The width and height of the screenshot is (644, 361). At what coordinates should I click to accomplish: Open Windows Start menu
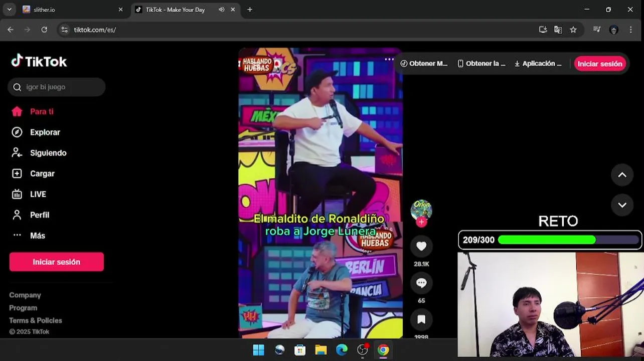(258, 350)
